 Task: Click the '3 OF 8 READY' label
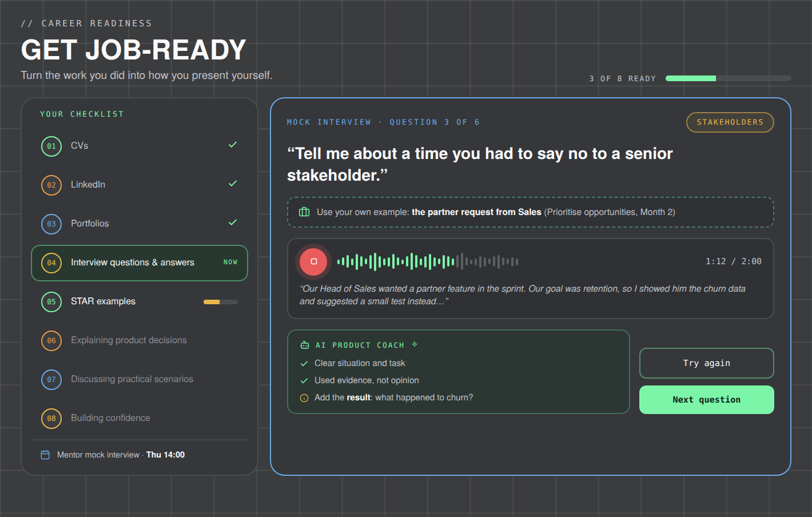pyautogui.click(x=622, y=79)
